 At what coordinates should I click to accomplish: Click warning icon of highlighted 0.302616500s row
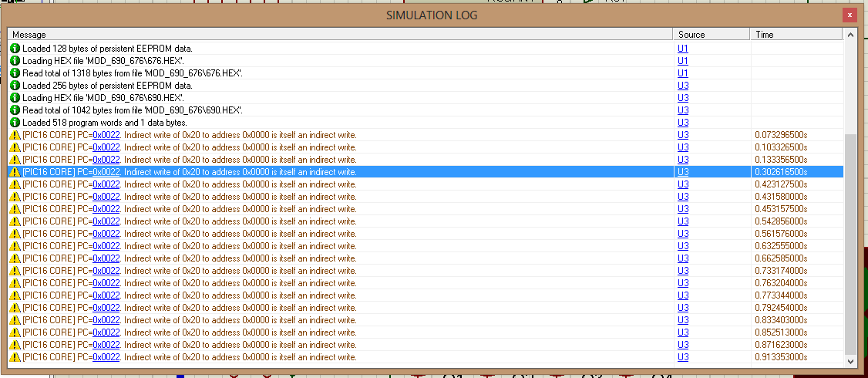tap(15, 172)
